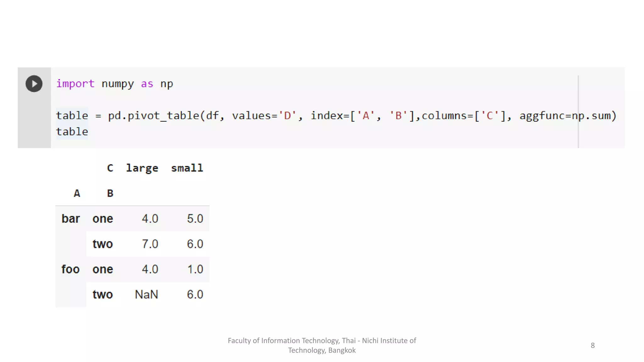Click the 'pd.pivot_table' function call text
Image resolution: width=644 pixels, height=362 pixels.
(x=153, y=116)
